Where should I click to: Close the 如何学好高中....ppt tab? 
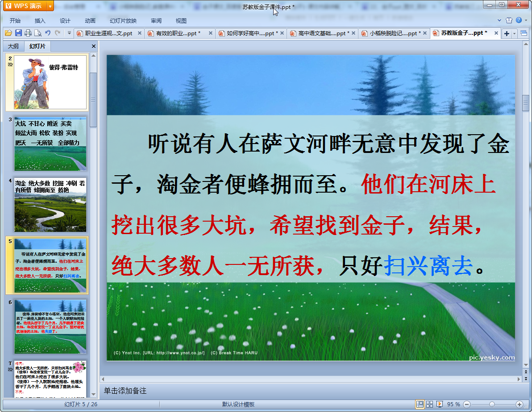(x=282, y=33)
